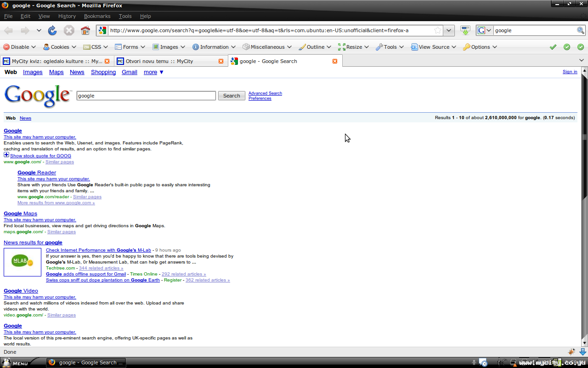Open the panel Menu launcher

click(16, 363)
